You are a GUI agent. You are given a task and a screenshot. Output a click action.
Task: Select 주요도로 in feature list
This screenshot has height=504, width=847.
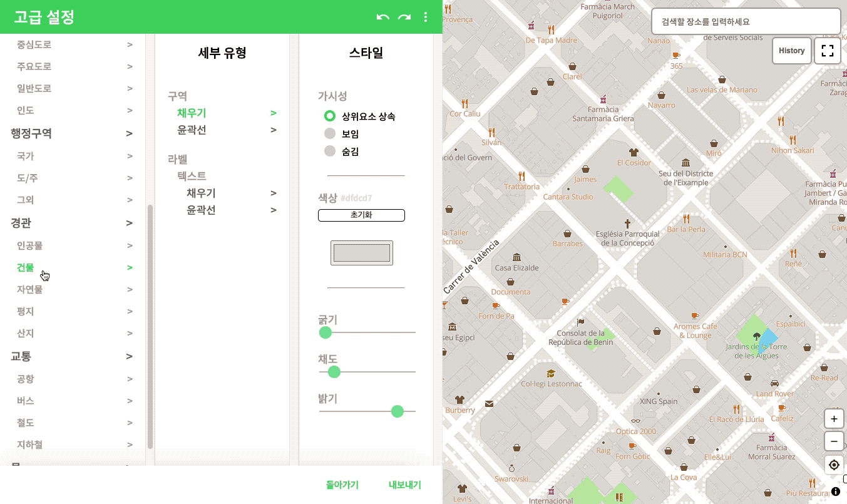[x=34, y=66]
